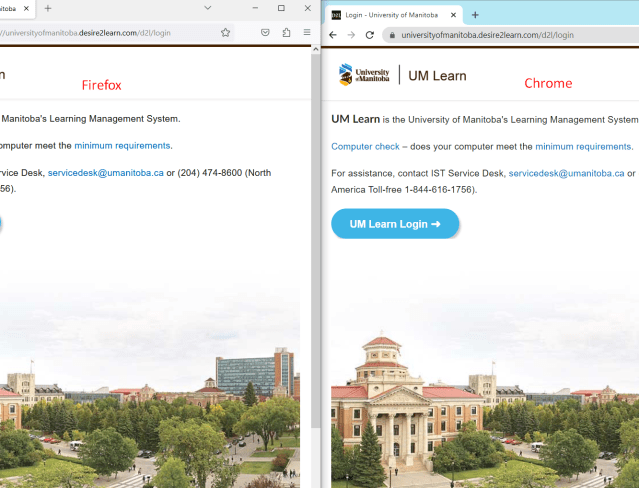The height and width of the screenshot is (488, 639).
Task: Close the Login - University of Manitoba tab
Action: pos(453,15)
